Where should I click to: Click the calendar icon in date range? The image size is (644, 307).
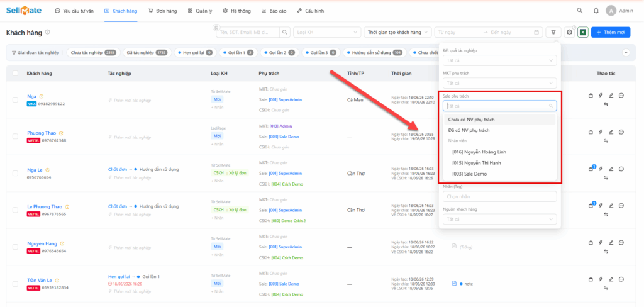click(x=536, y=32)
